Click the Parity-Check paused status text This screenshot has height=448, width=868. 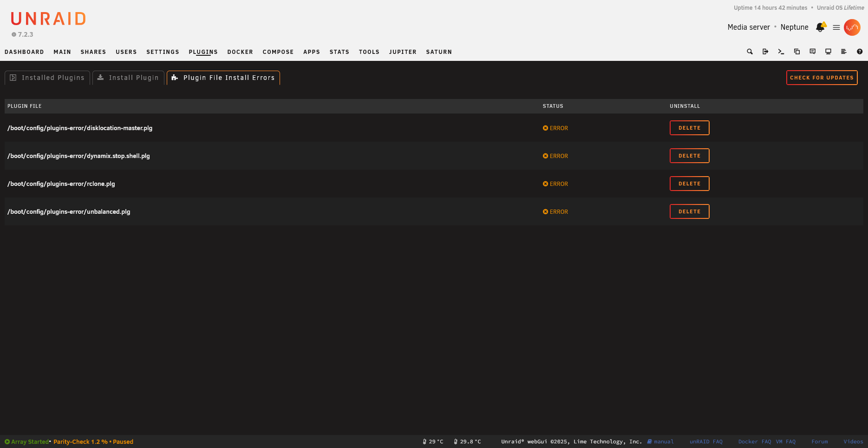pyautogui.click(x=93, y=441)
